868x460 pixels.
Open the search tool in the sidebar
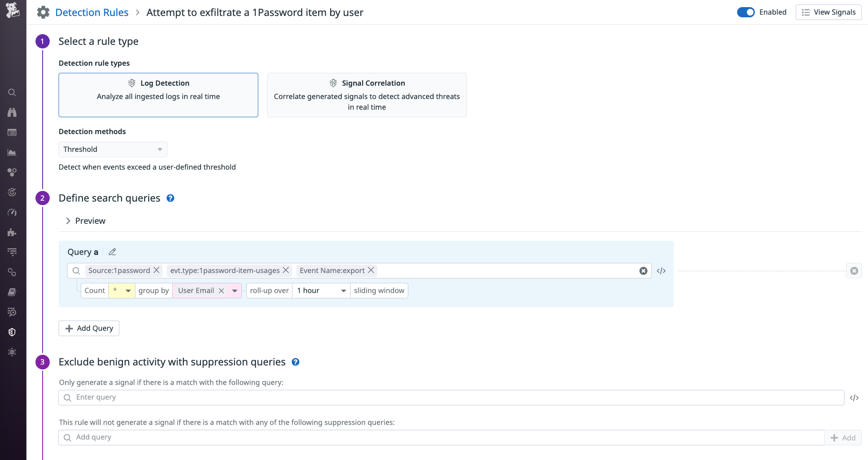pos(12,92)
